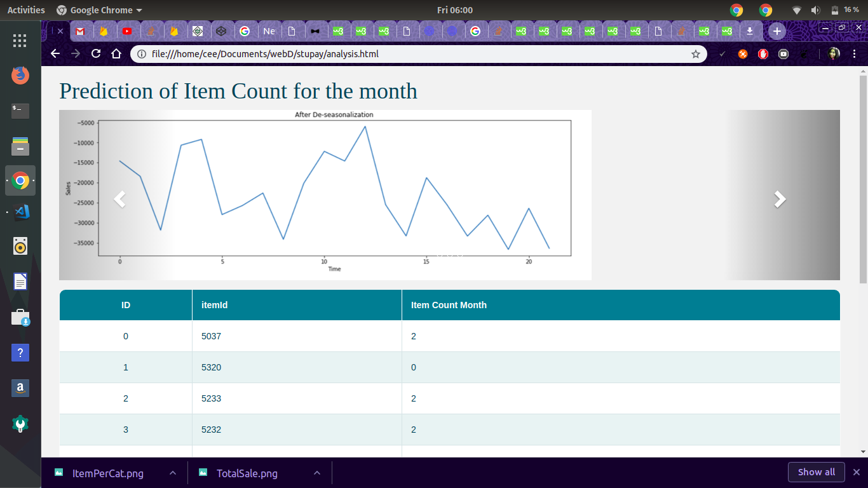The height and width of the screenshot is (488, 868).
Task: Go to next carousel slide
Action: pos(780,200)
